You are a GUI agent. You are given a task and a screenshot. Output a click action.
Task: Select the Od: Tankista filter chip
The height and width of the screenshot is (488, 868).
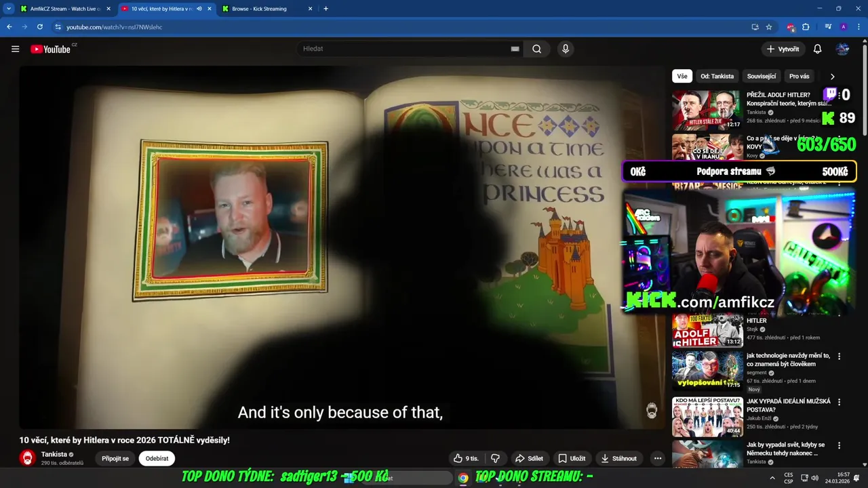717,77
